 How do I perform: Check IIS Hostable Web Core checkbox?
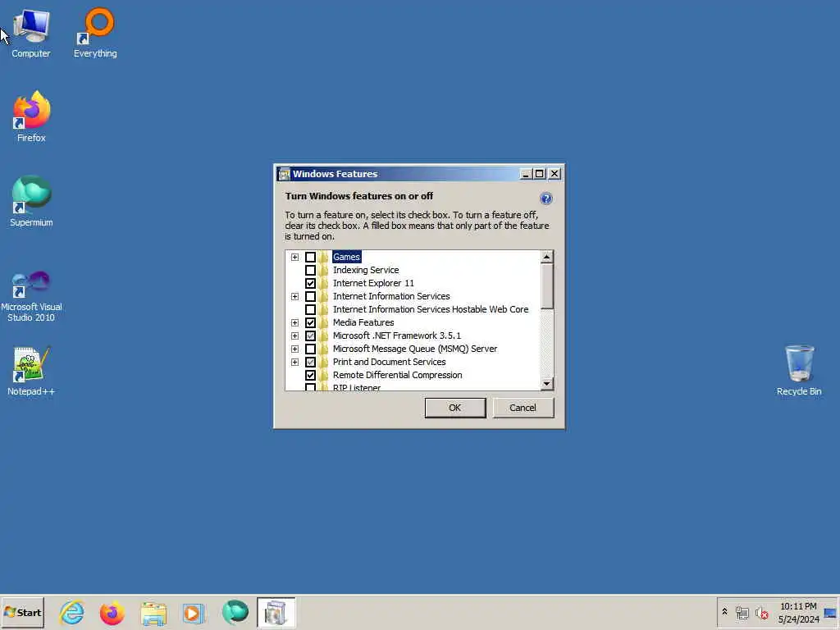coord(310,309)
